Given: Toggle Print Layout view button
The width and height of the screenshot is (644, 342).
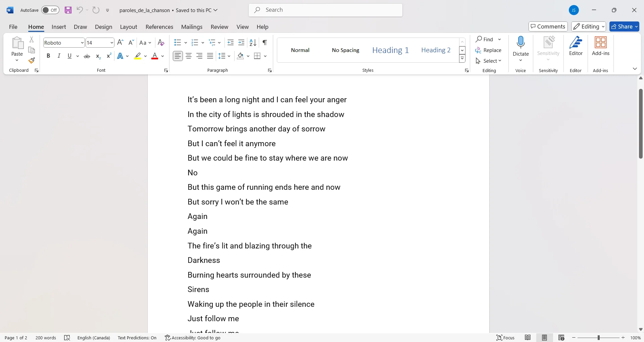Looking at the screenshot, I should 545,338.
